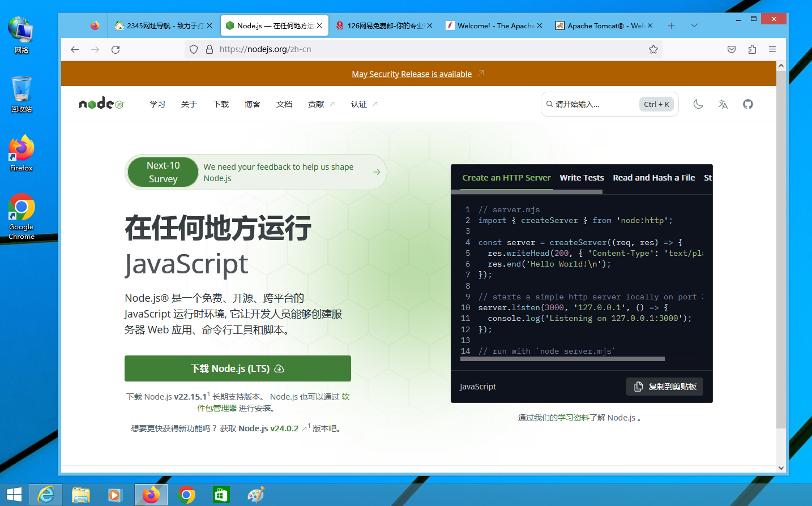Select the 回收站 desktop icon
Image resolution: width=812 pixels, height=506 pixels.
(22, 95)
